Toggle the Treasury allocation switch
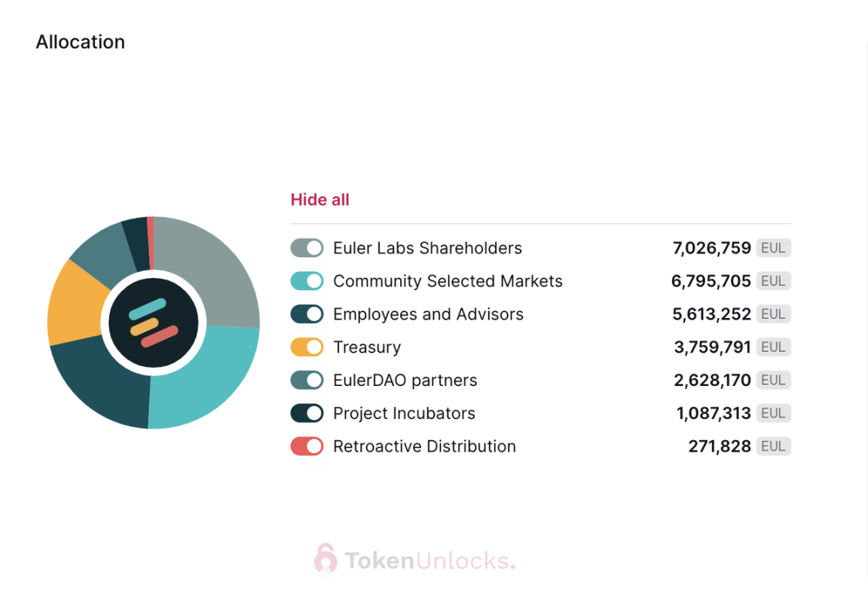Screen dimensions: 868x609 [307, 347]
